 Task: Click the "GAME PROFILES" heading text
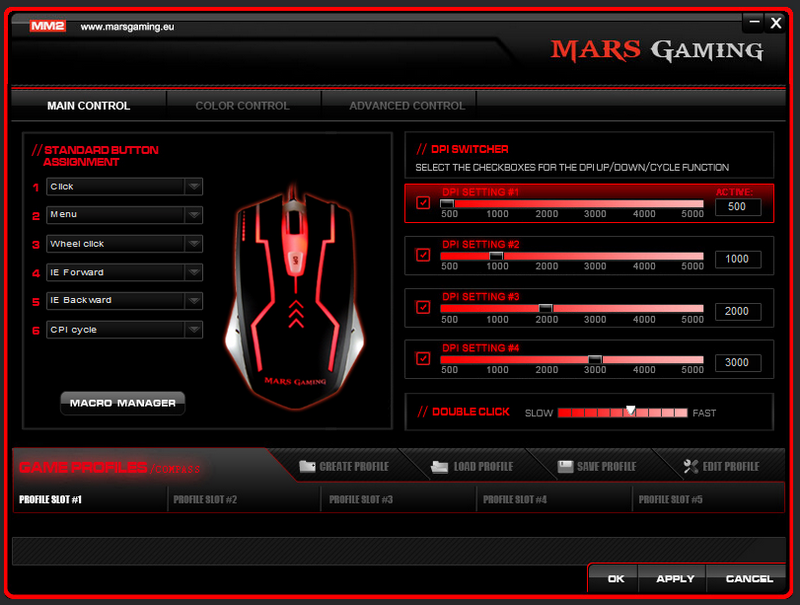coord(83,467)
